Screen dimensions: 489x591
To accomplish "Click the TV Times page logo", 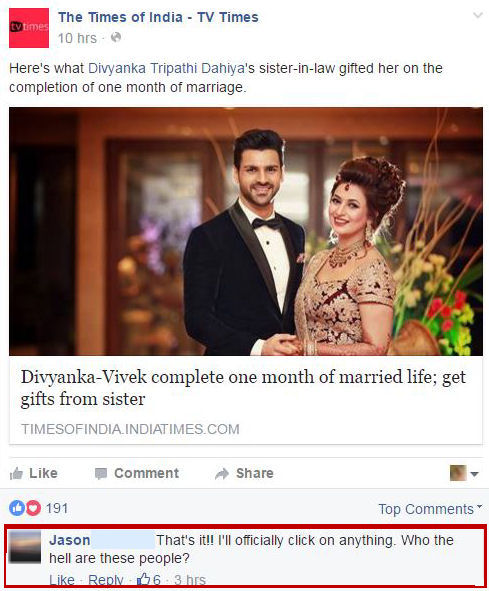I will (x=29, y=28).
